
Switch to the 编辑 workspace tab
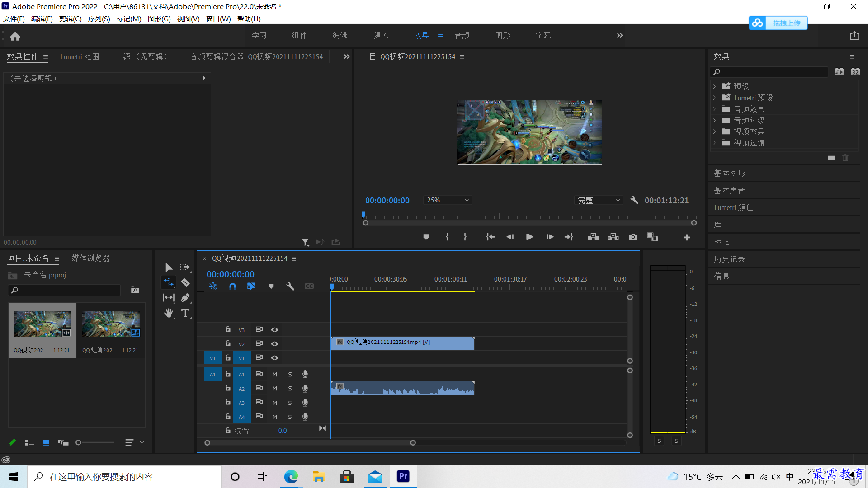click(340, 35)
